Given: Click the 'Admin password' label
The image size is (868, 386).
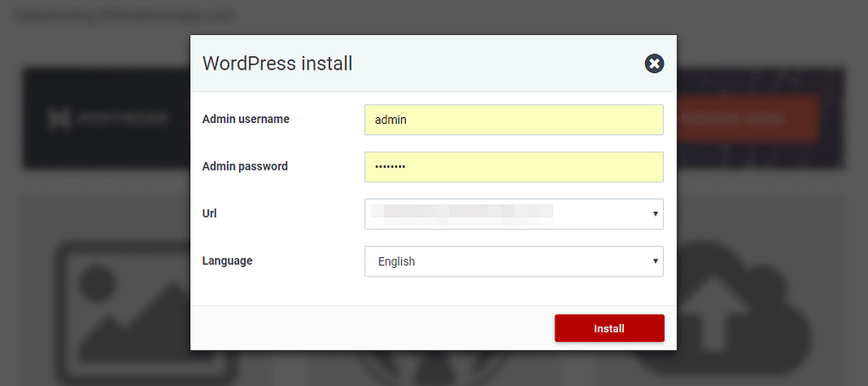Looking at the screenshot, I should point(245,166).
